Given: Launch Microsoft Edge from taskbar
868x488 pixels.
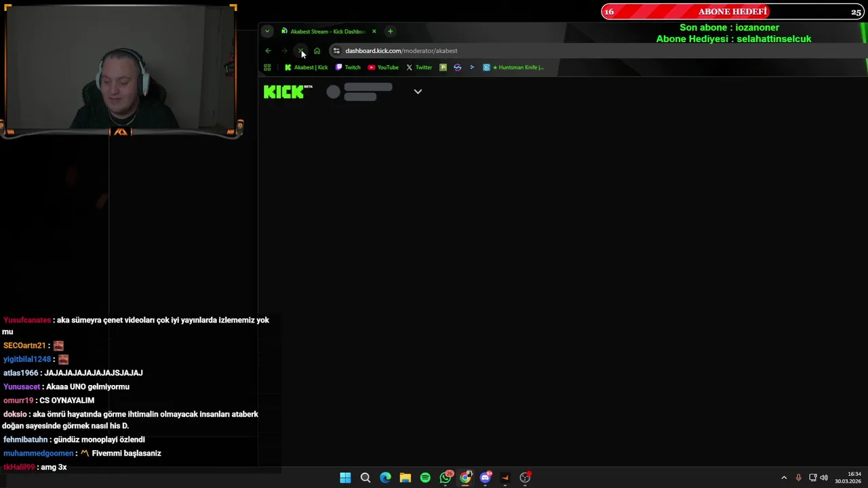Looking at the screenshot, I should coord(385,478).
